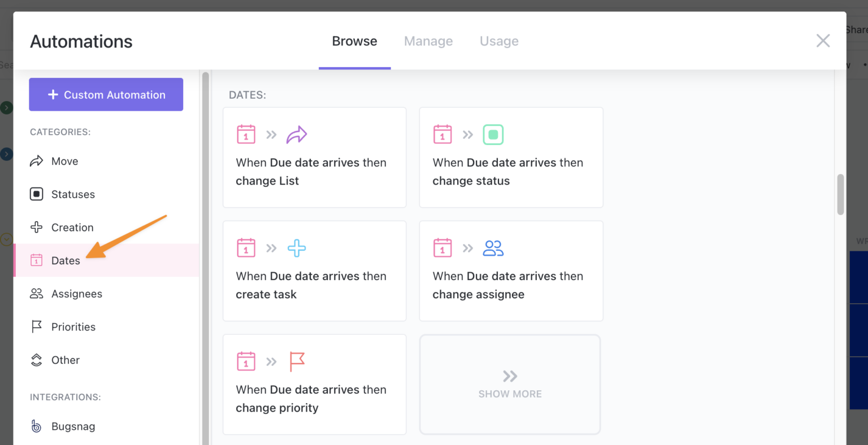This screenshot has width=868, height=445.
Task: Select the When Due date arrives then change status automation
Action: 511,158
